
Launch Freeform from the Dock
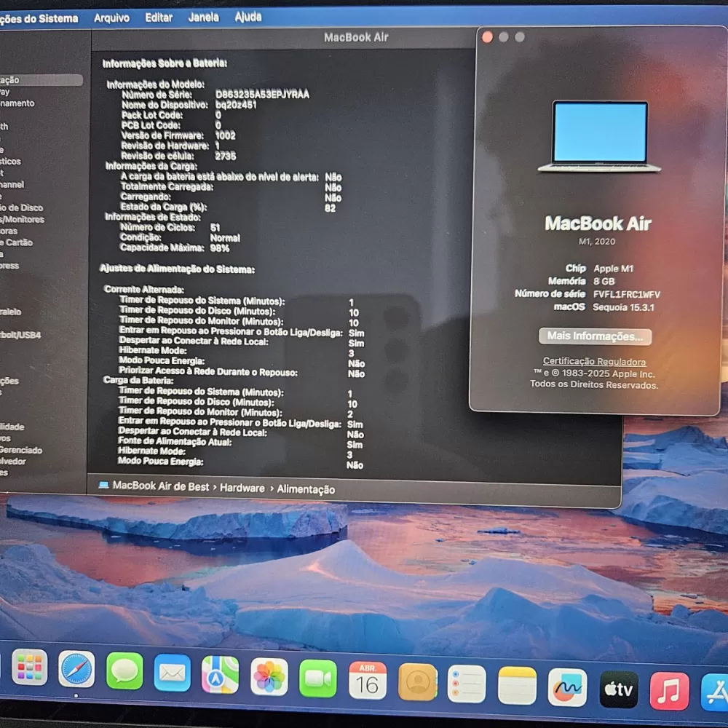(567, 688)
